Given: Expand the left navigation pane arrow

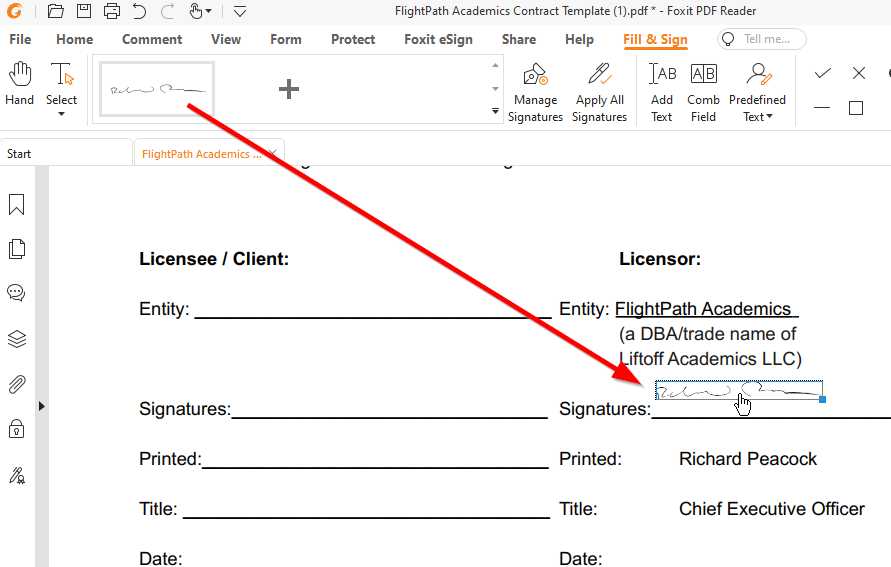Looking at the screenshot, I should coord(41,406).
